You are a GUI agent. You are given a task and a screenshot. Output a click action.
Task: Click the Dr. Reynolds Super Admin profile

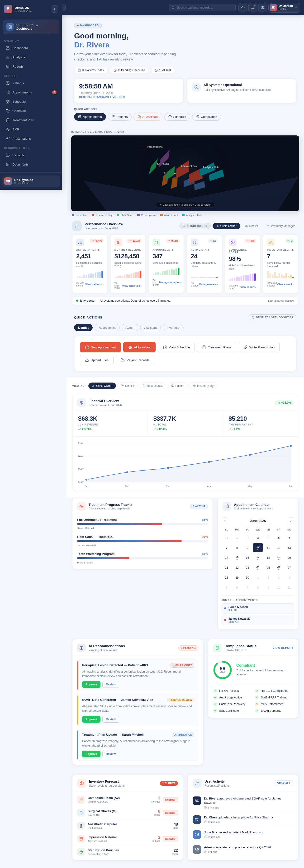[x=31, y=181]
